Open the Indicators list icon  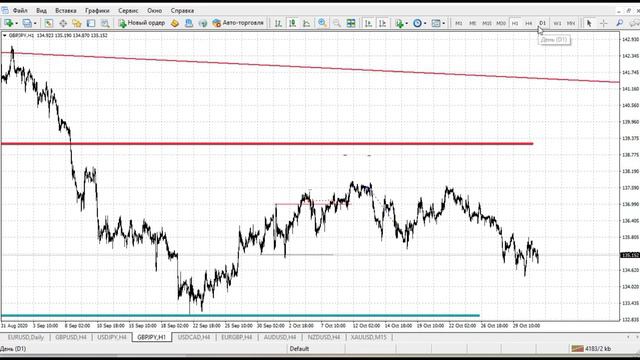tap(399, 23)
